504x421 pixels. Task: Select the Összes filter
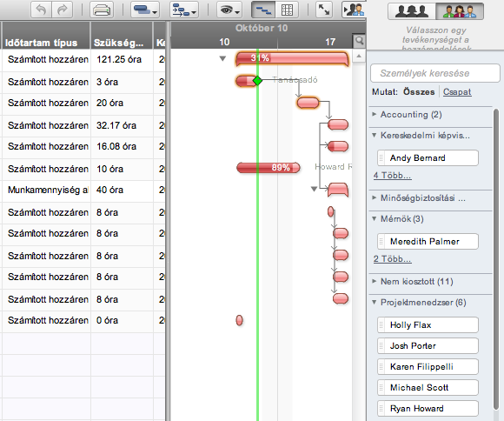coord(419,91)
